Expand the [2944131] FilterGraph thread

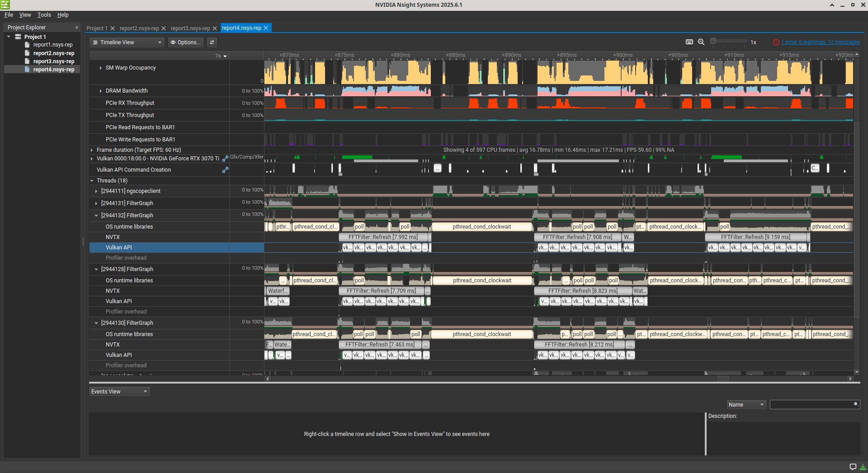96,203
